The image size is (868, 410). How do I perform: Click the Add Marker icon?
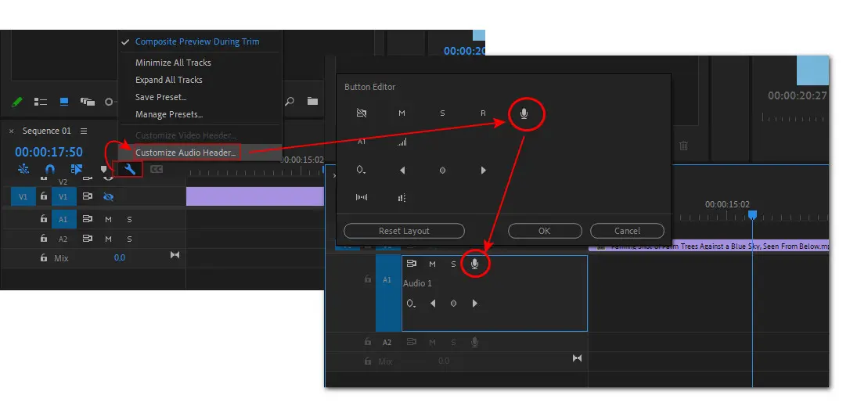click(103, 169)
